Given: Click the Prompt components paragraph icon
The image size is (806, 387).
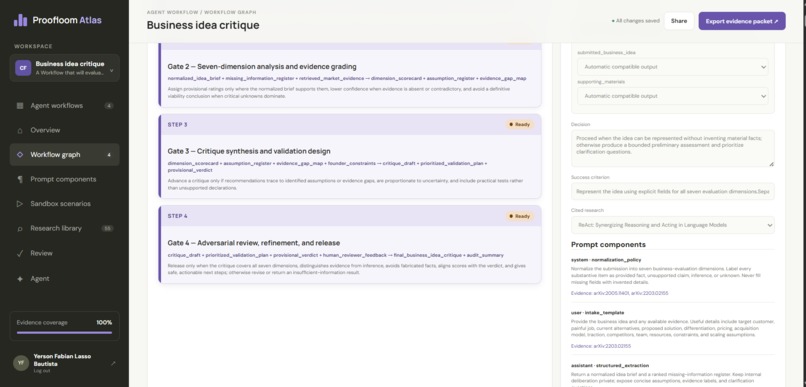Looking at the screenshot, I should tap(20, 179).
